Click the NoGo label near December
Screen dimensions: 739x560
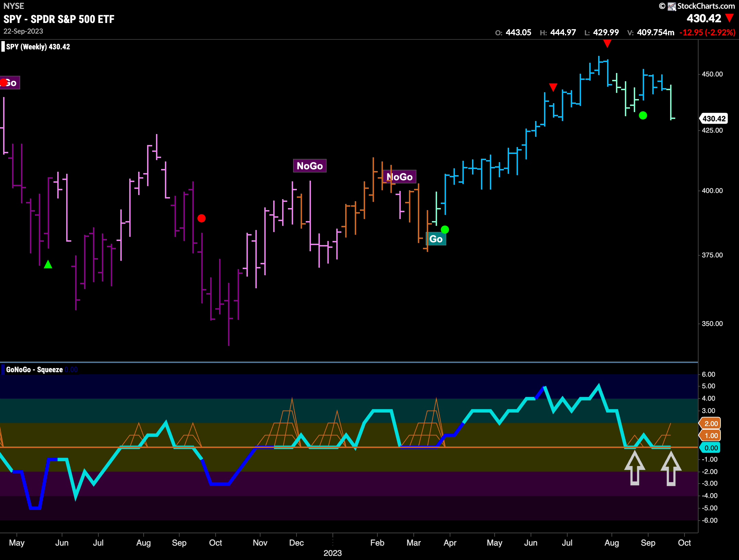(x=310, y=166)
